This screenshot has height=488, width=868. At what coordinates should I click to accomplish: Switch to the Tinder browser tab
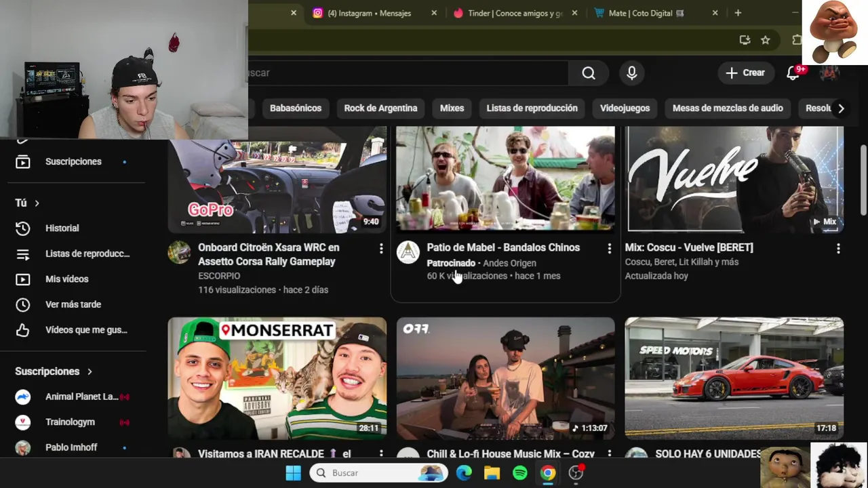tap(515, 13)
